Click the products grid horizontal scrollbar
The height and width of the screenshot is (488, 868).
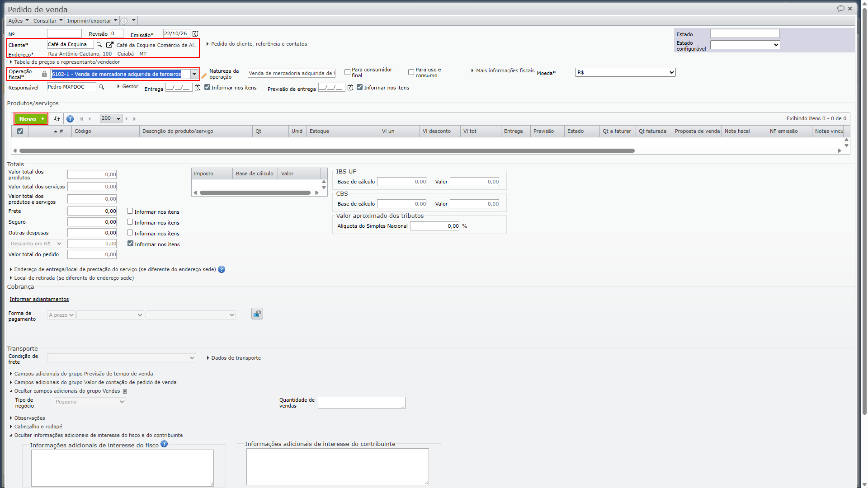(x=327, y=151)
